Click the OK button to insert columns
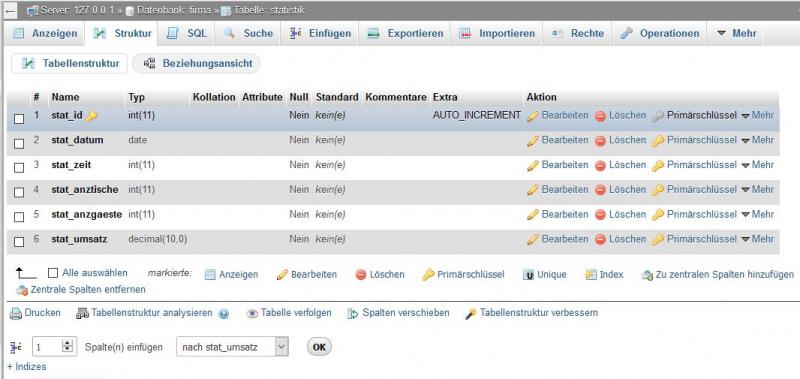The width and height of the screenshot is (800, 379). coord(319,347)
